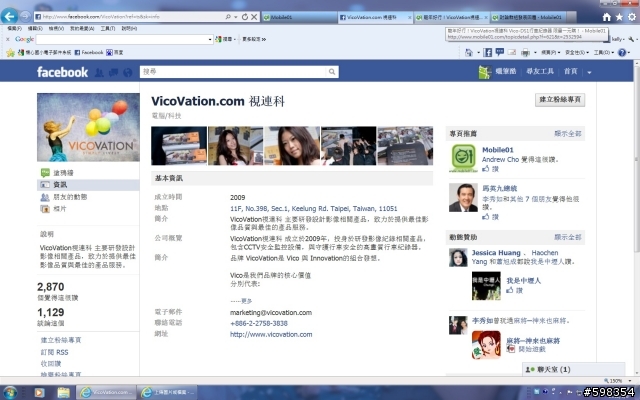Open the add-favorites star in bookmarks bar
This screenshot has height=400, width=640.
coord(11,52)
